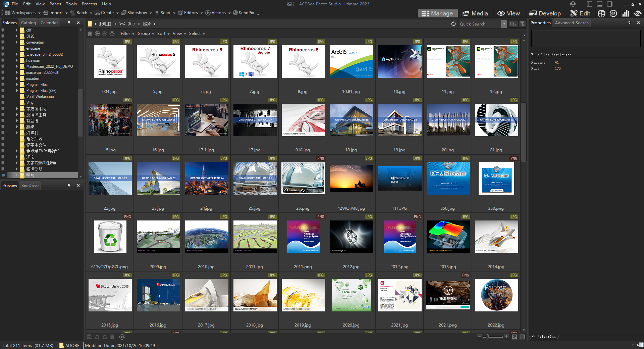Toggle Easy-Select marker for driver-admin folder
The width and height of the screenshot is (644, 349).
click(3, 42)
